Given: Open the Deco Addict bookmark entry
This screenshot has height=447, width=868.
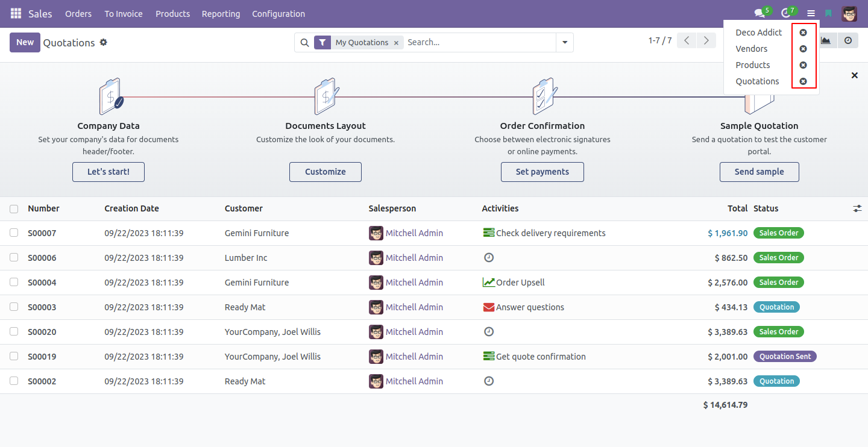Looking at the screenshot, I should click(759, 33).
